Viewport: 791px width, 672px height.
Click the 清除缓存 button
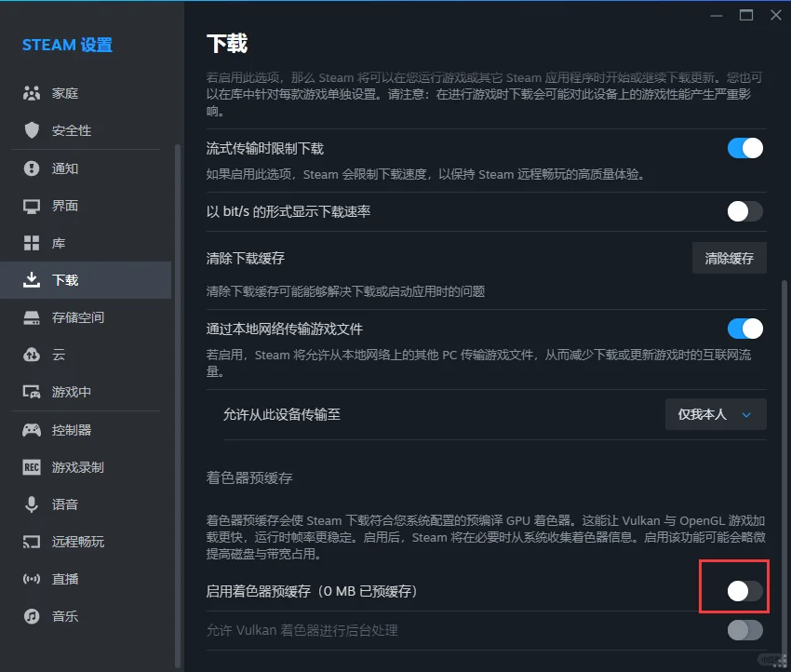coord(729,258)
